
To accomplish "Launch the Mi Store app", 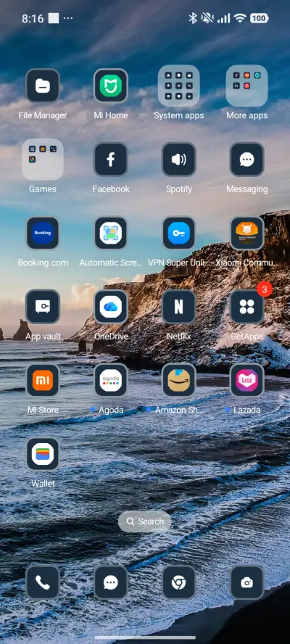I will 43,380.
